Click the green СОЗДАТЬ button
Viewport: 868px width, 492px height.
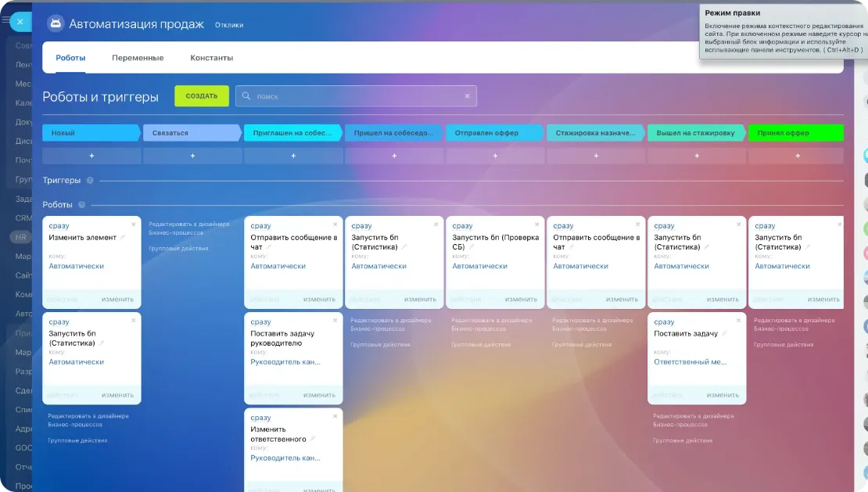pyautogui.click(x=202, y=95)
